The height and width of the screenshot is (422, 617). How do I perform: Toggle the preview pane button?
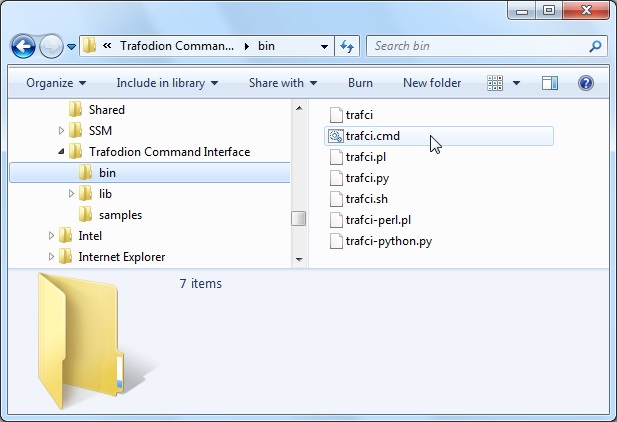550,83
